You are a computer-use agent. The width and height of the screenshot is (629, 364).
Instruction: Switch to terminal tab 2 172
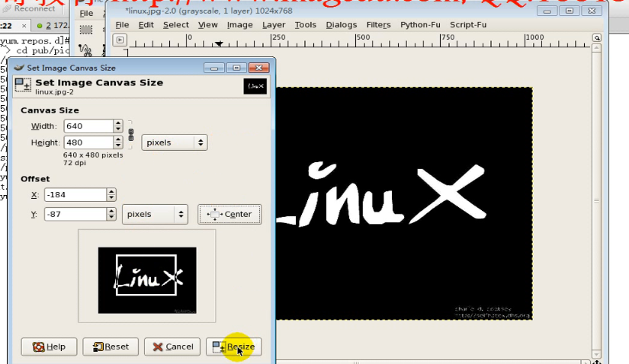tap(53, 26)
